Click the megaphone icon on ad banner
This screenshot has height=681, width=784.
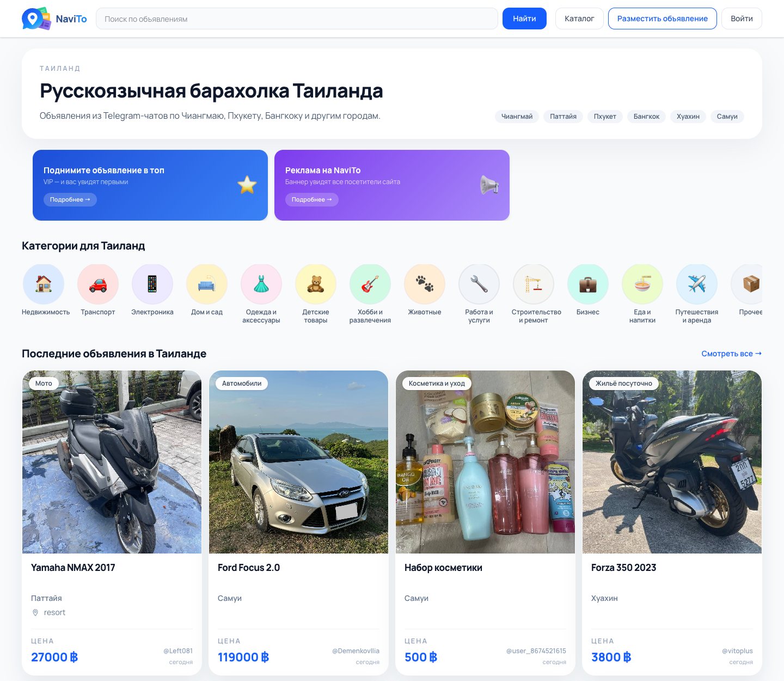(x=489, y=185)
